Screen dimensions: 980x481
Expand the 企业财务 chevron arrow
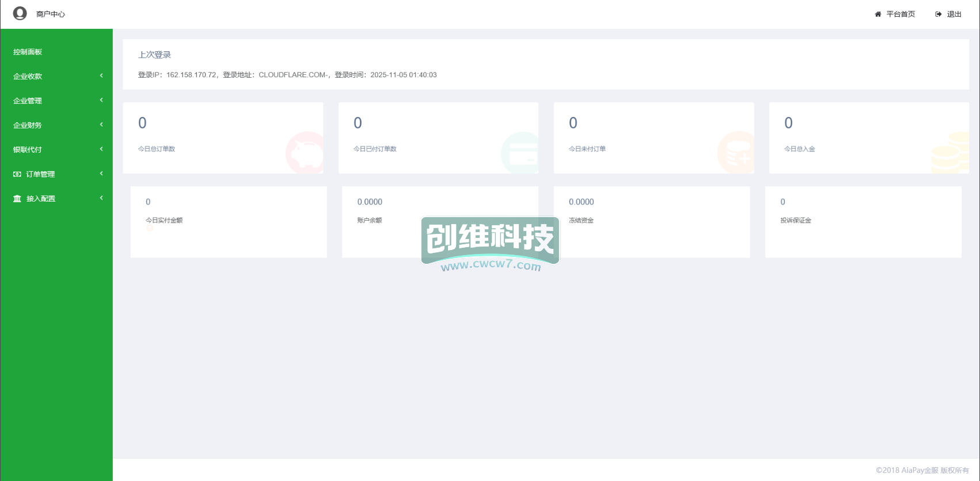pos(101,125)
